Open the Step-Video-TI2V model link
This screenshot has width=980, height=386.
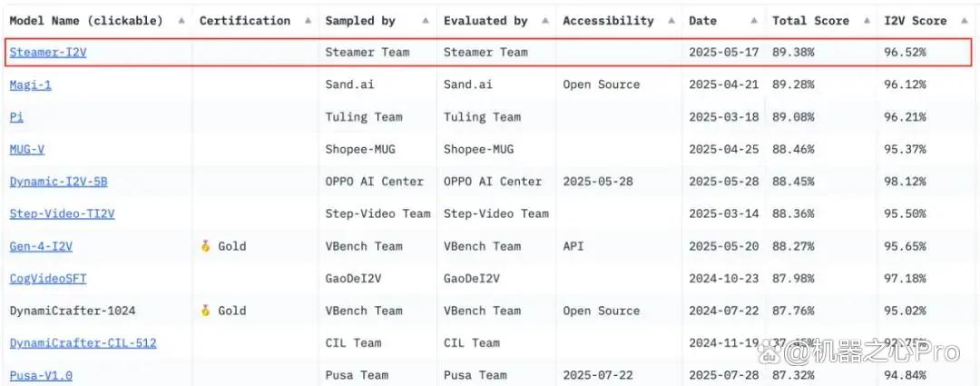[x=63, y=214]
